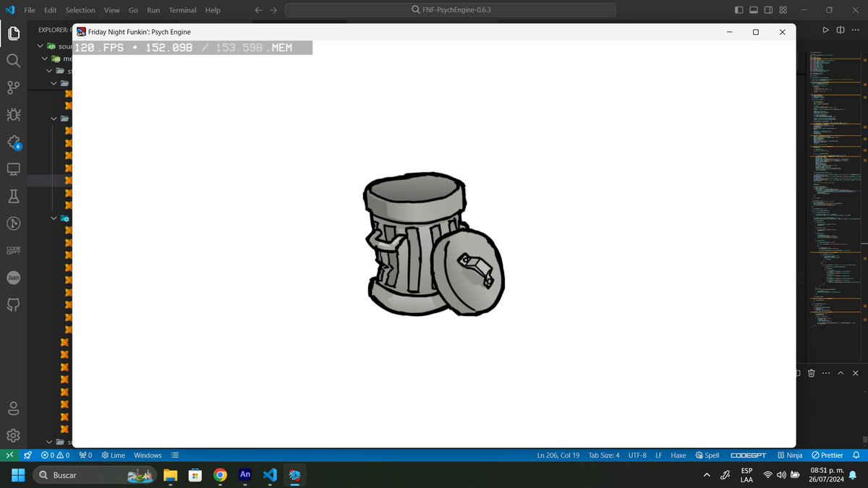Open the Go menu
Image resolution: width=868 pixels, height=488 pixels.
[134, 10]
